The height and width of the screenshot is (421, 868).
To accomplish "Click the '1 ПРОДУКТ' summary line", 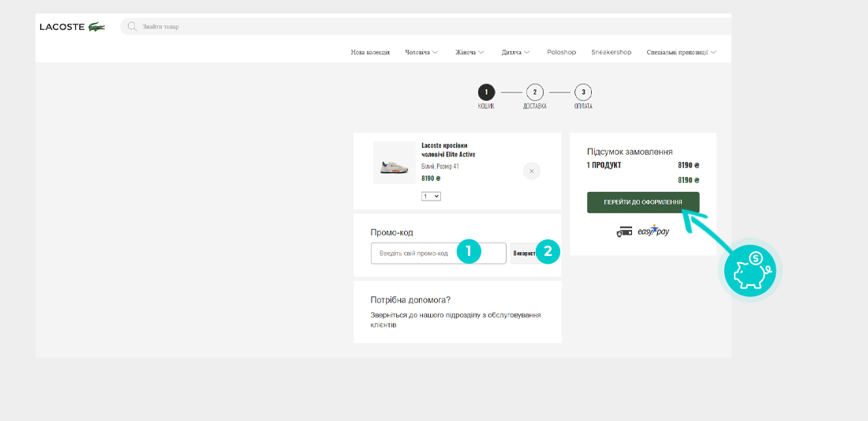I will pyautogui.click(x=643, y=165).
